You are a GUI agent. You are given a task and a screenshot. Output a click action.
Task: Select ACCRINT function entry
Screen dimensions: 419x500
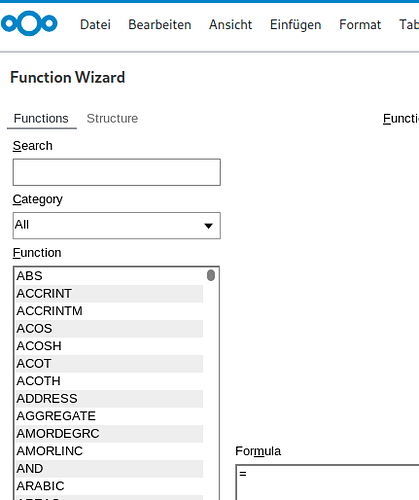(x=109, y=294)
